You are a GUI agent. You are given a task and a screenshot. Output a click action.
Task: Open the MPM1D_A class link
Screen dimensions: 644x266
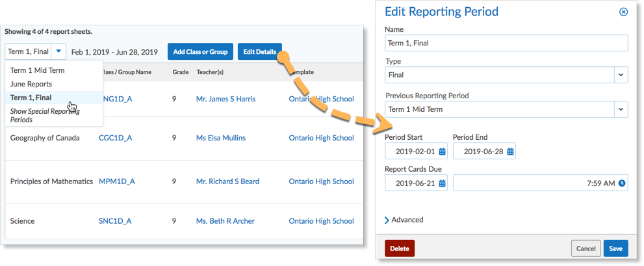click(x=117, y=181)
